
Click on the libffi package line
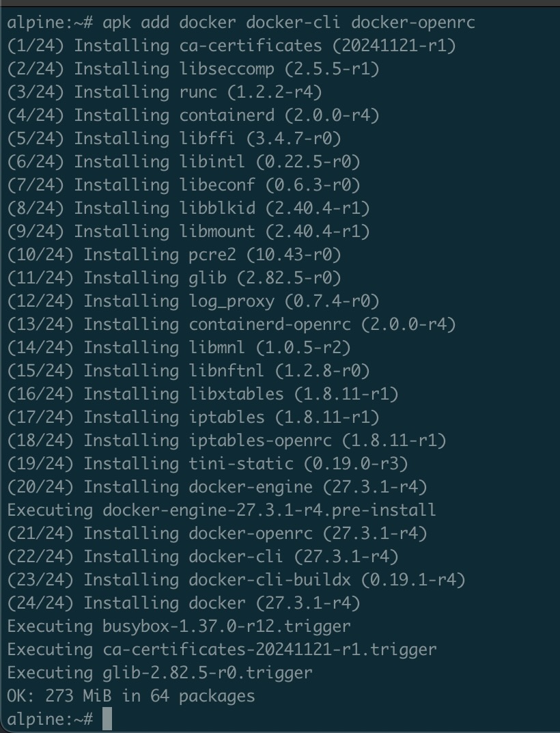[x=174, y=139]
